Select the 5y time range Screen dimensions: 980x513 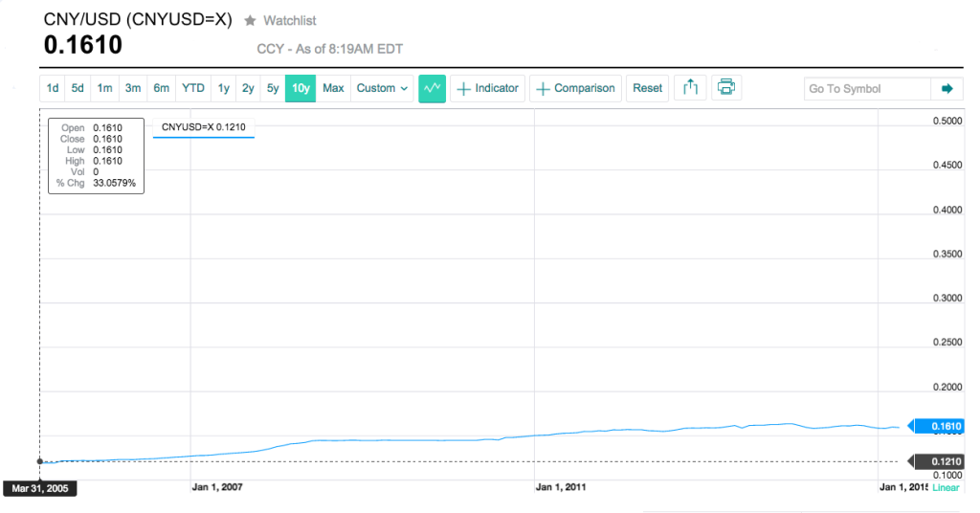coord(273,88)
